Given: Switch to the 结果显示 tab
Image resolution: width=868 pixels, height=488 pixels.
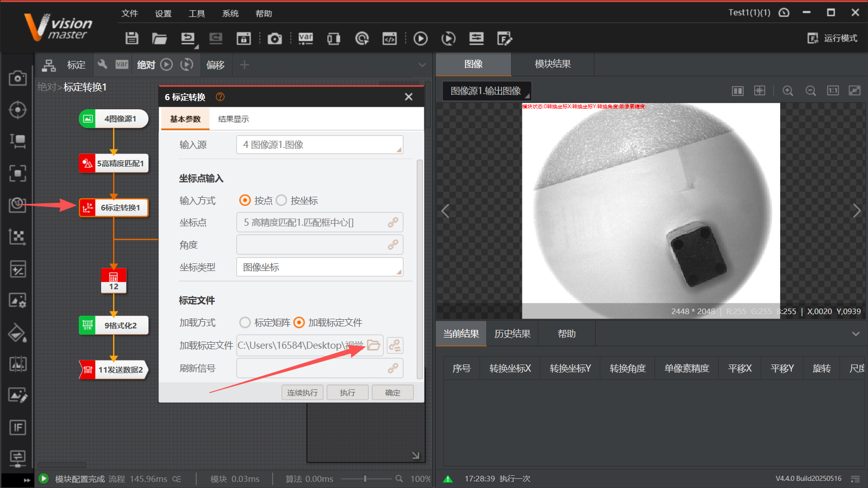Looking at the screenshot, I should (233, 119).
